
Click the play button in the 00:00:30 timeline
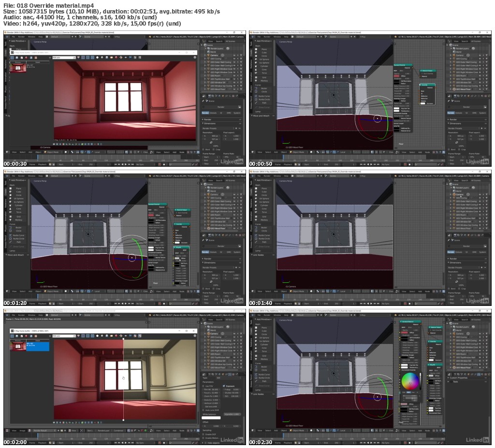click(x=126, y=164)
